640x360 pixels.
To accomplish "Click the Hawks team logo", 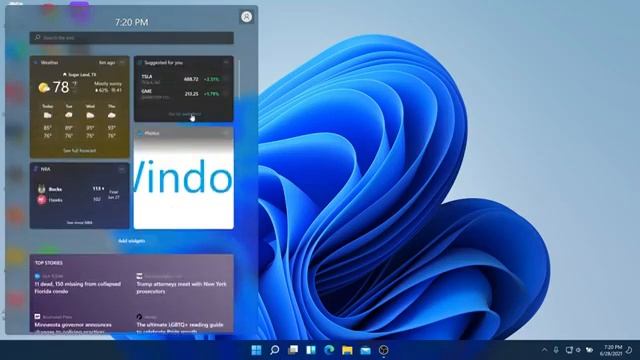I will pyautogui.click(x=42, y=200).
